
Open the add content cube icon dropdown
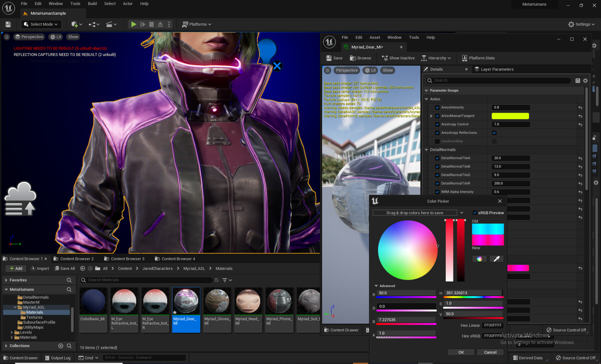(77, 24)
